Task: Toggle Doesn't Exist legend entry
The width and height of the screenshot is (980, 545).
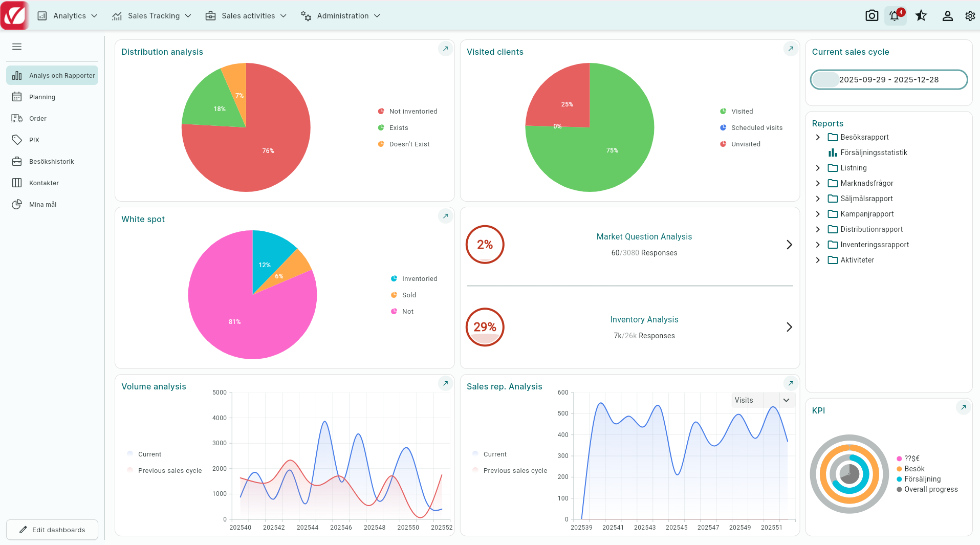Action: click(404, 144)
